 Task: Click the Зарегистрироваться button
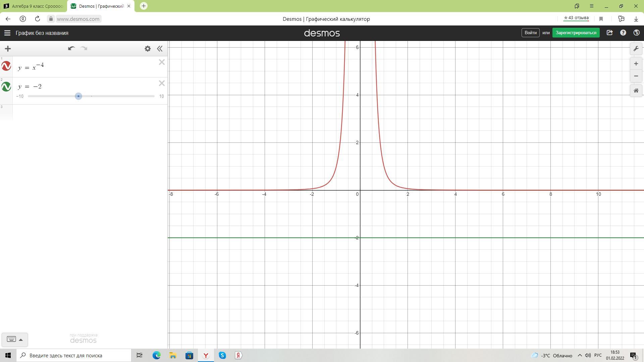(x=576, y=33)
